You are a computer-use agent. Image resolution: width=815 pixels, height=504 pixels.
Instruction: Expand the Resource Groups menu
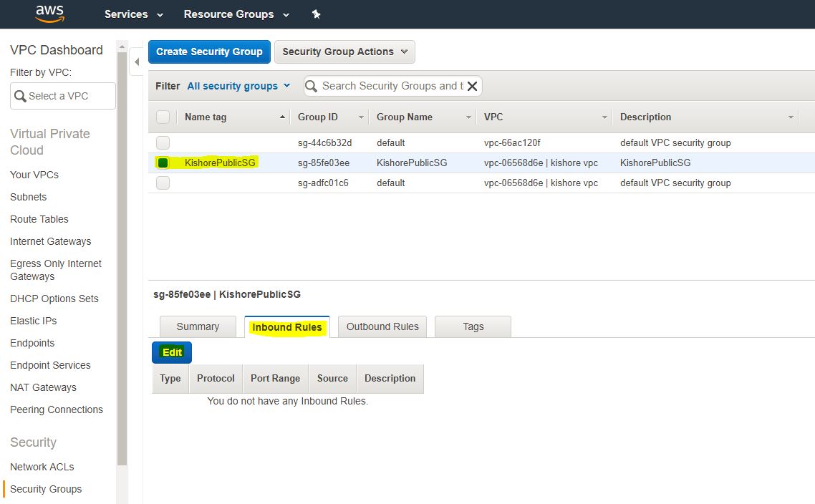(x=236, y=14)
